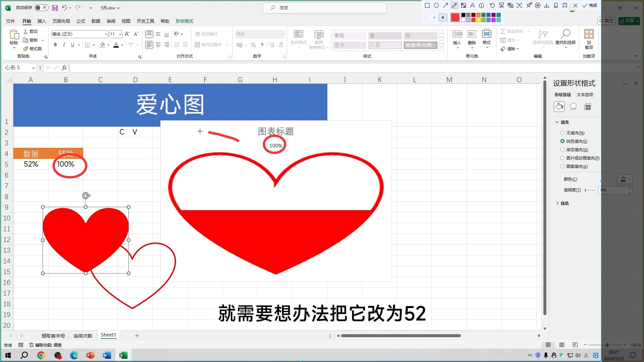Save the screenshot with the download icon
This screenshot has width=644, height=362.
tap(547, 5)
